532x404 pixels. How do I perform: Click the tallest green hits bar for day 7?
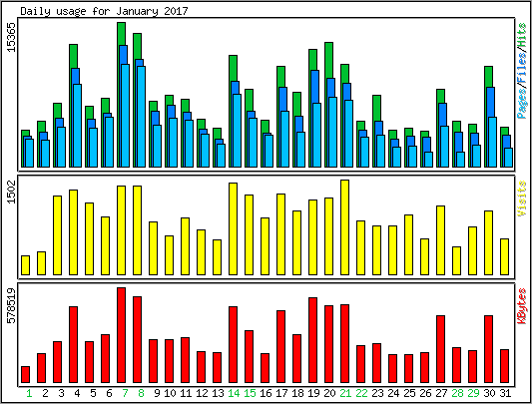[122, 34]
